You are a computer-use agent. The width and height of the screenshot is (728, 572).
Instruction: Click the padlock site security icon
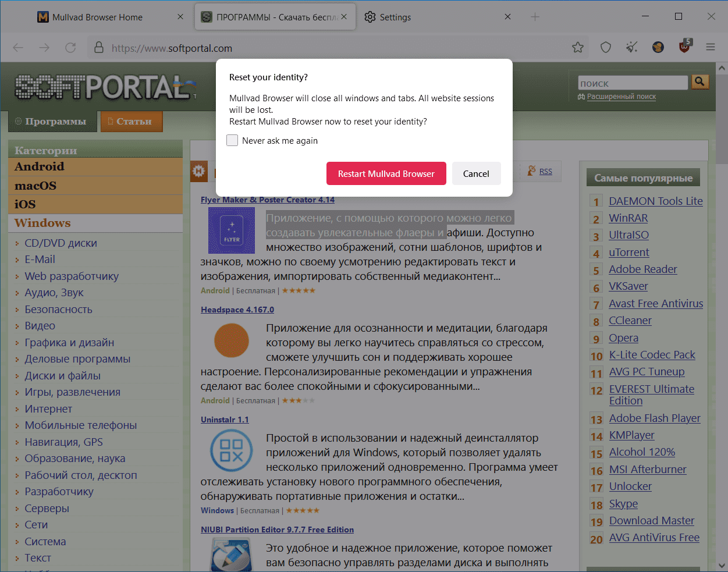(x=99, y=48)
